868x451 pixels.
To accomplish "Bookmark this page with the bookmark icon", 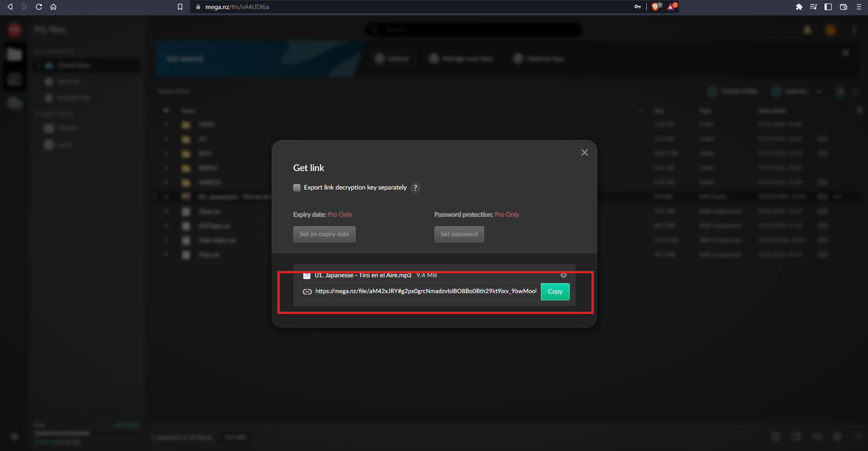I will click(x=180, y=7).
